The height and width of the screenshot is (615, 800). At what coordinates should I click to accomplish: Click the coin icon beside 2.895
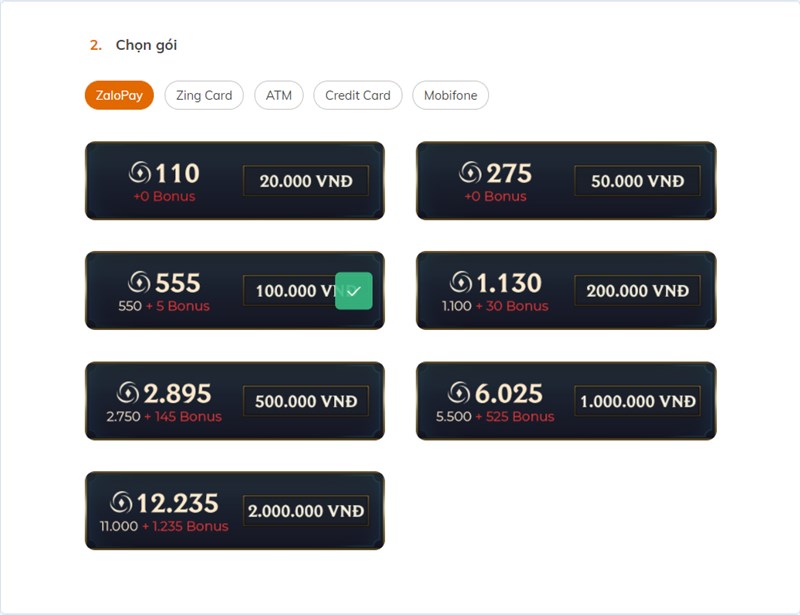click(x=128, y=392)
